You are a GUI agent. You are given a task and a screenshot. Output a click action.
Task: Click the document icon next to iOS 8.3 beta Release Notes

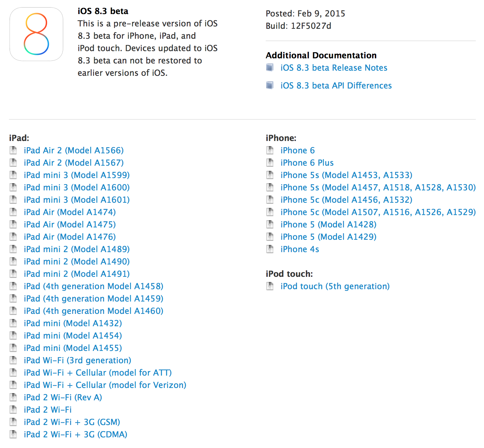click(x=270, y=67)
